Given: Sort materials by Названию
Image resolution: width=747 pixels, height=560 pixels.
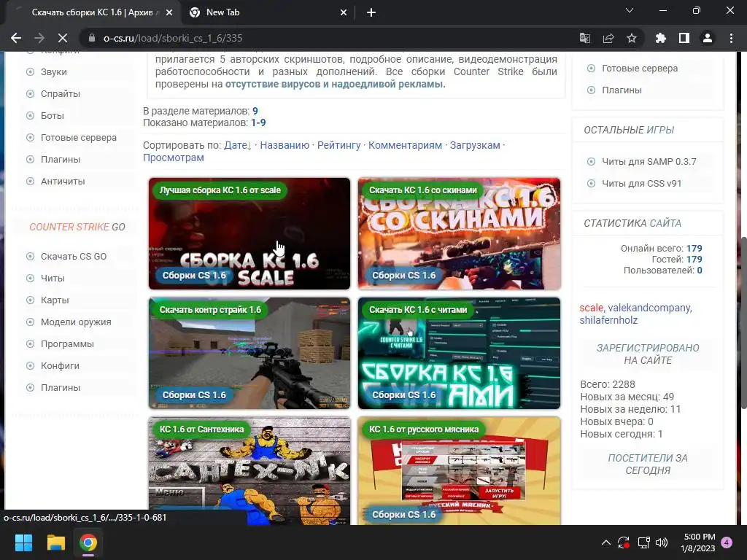Looking at the screenshot, I should pos(285,145).
